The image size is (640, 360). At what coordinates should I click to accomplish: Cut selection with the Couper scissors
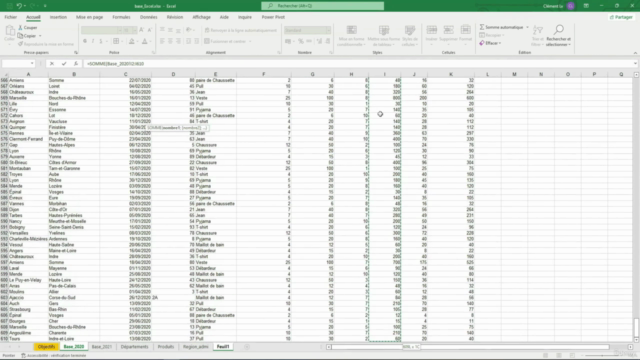pos(27,28)
